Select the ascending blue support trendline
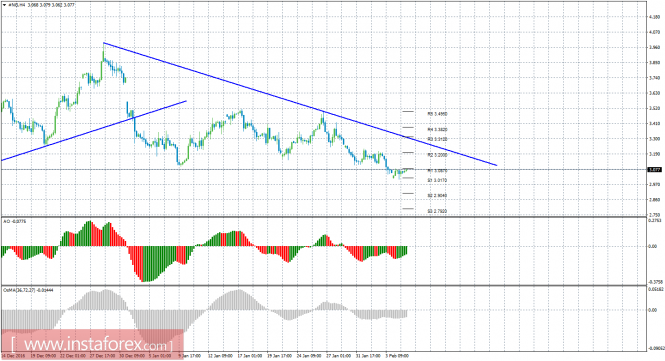Image resolution: width=665 pixels, height=361 pixels. tap(94, 131)
